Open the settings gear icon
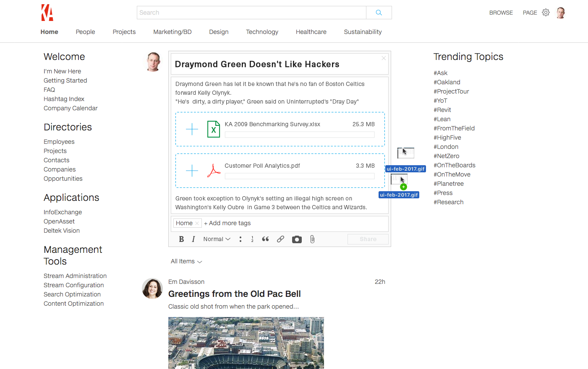 pos(546,13)
